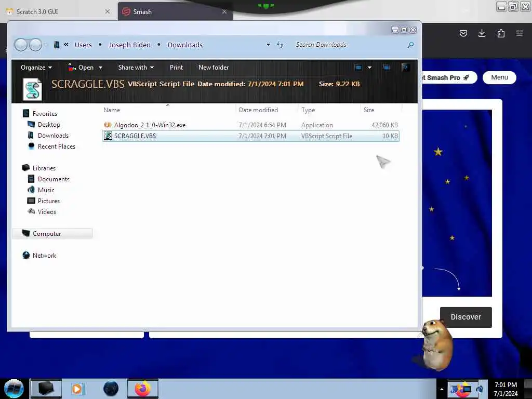The height and width of the screenshot is (399, 532).
Task: Click Users in the address path
Action: (83, 45)
